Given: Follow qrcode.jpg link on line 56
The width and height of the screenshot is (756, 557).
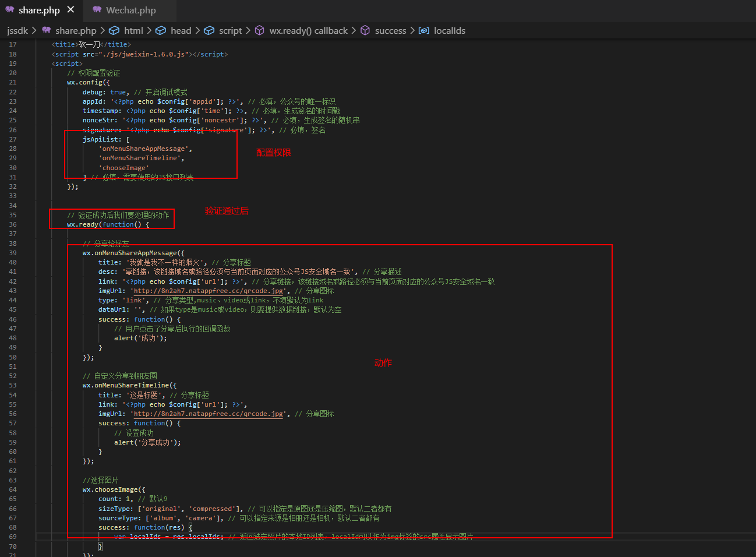Looking at the screenshot, I should click(209, 414).
